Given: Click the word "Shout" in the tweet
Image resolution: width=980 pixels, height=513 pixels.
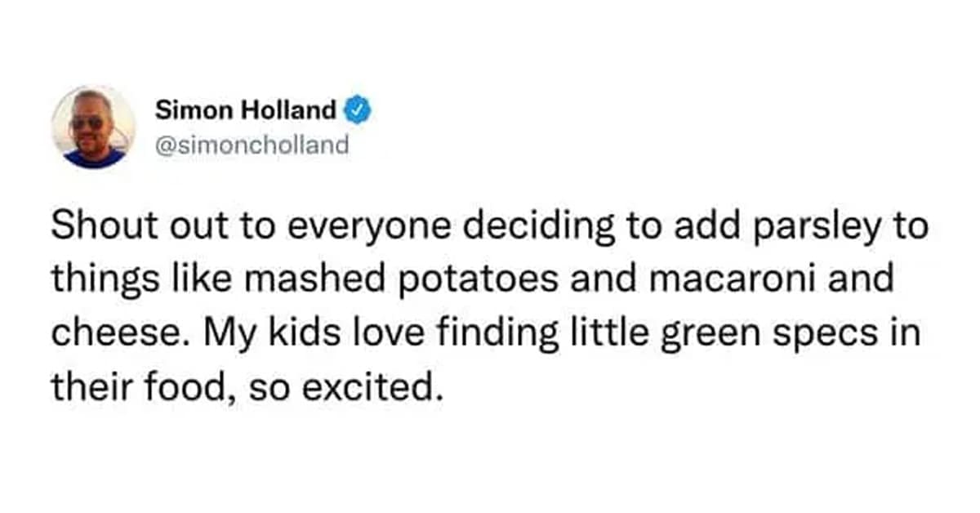Looking at the screenshot, I should [x=93, y=227].
